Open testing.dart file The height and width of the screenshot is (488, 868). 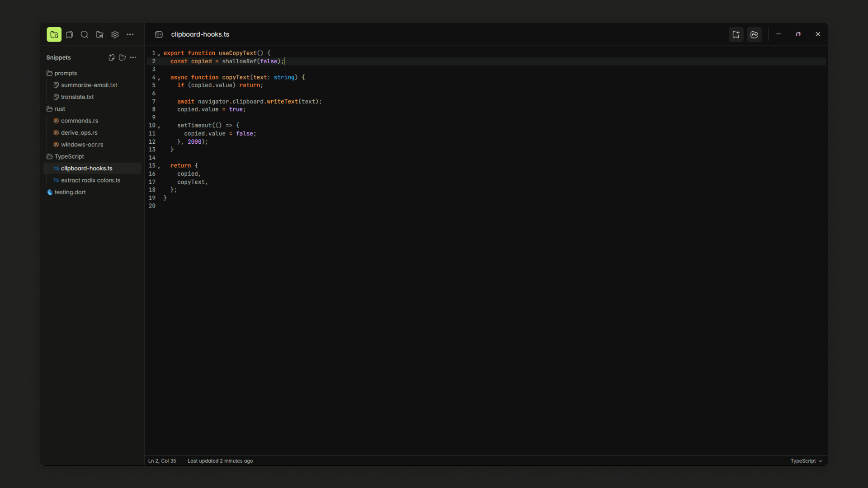click(70, 192)
